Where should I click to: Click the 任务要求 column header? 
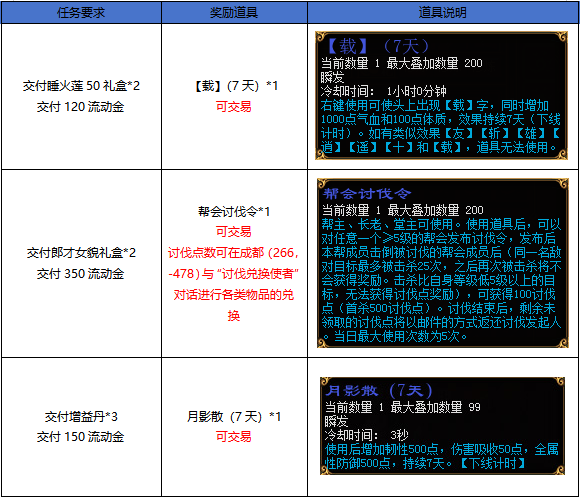(81, 13)
